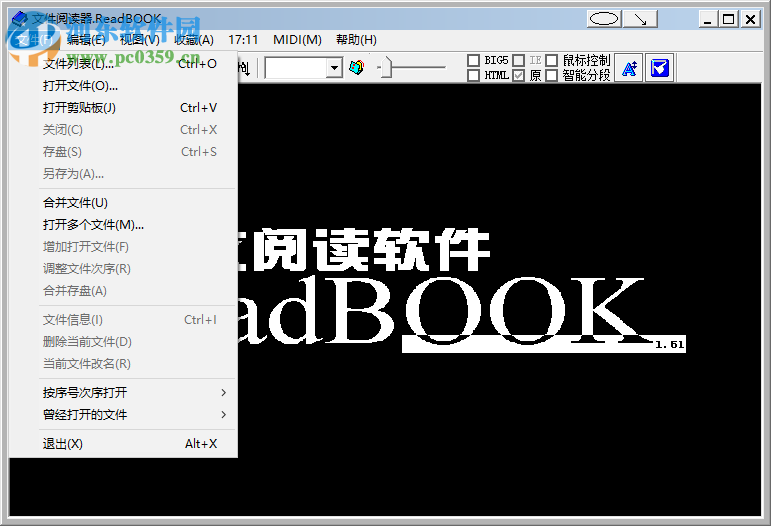This screenshot has width=771, height=526.
Task: Open the toolbar combo box dropdown arrow
Action: 334,68
